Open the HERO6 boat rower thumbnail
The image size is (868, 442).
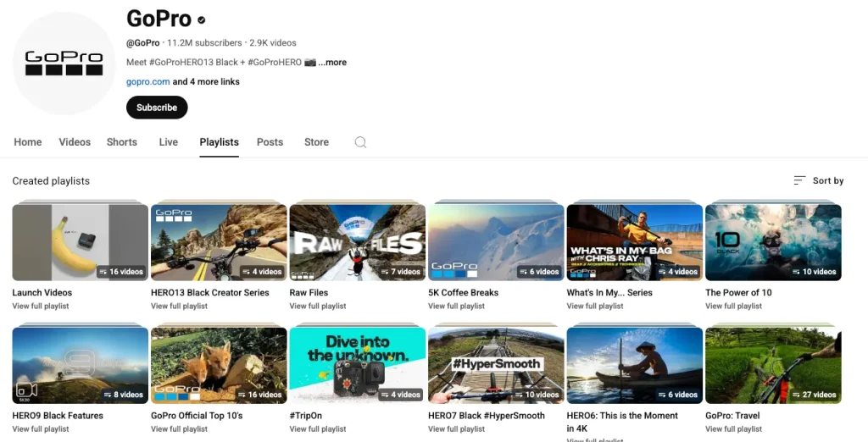635,365
